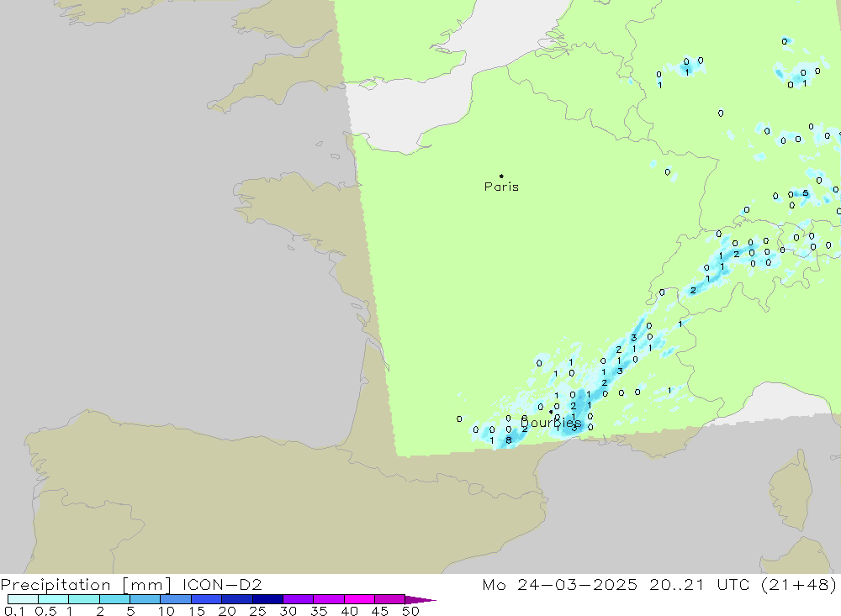Pick the 10–15 mm legend color swatch

coord(176,599)
